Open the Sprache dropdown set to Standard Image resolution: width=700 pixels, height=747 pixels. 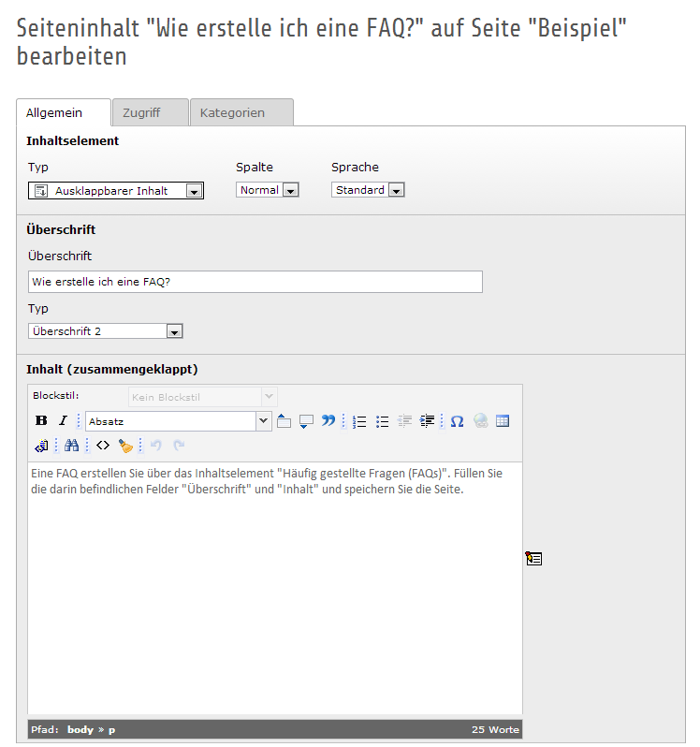tap(368, 190)
